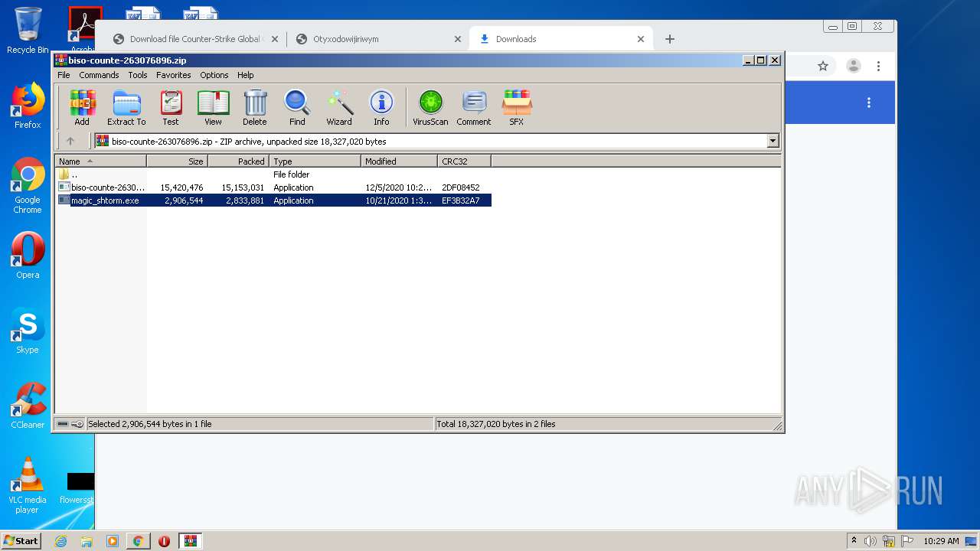Viewport: 980px width, 551px height.
Task: Sort list by Modified column
Action: 399,161
